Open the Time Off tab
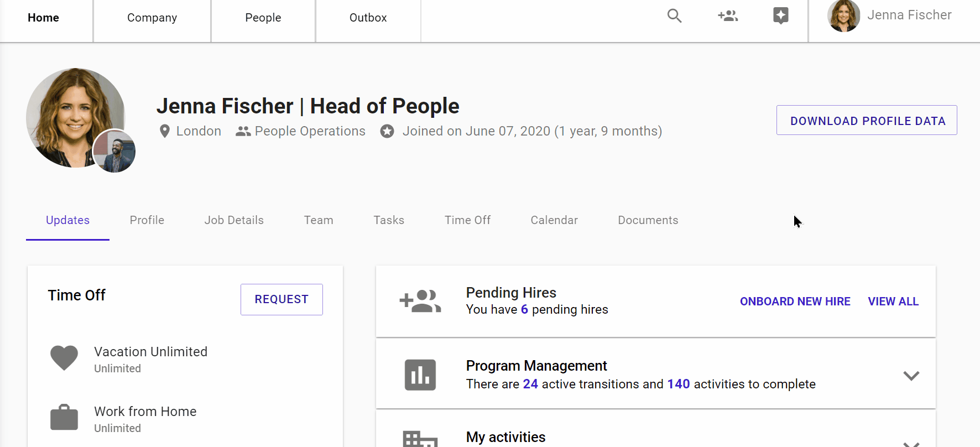This screenshot has width=980, height=447. [x=467, y=220]
